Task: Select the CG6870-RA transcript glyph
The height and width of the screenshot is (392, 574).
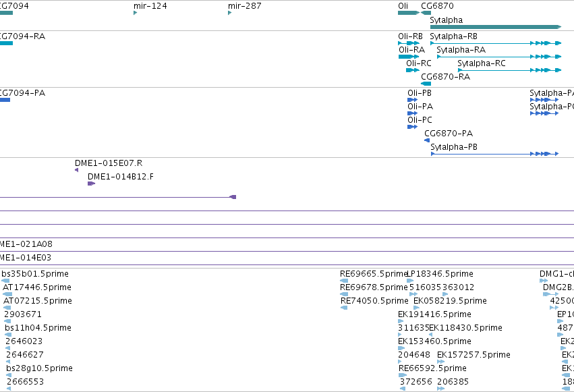Action: coord(426,84)
